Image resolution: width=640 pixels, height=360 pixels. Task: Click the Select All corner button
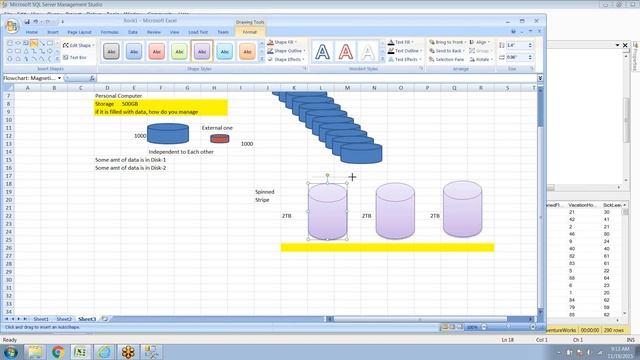click(x=8, y=88)
